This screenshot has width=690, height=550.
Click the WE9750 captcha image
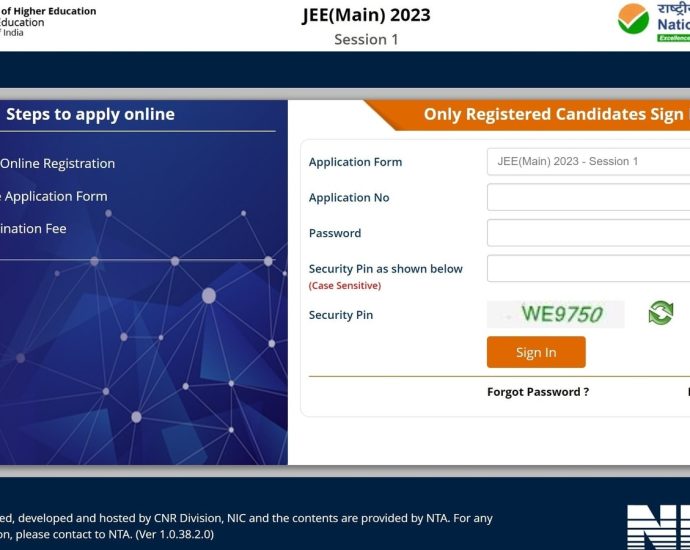click(x=556, y=314)
